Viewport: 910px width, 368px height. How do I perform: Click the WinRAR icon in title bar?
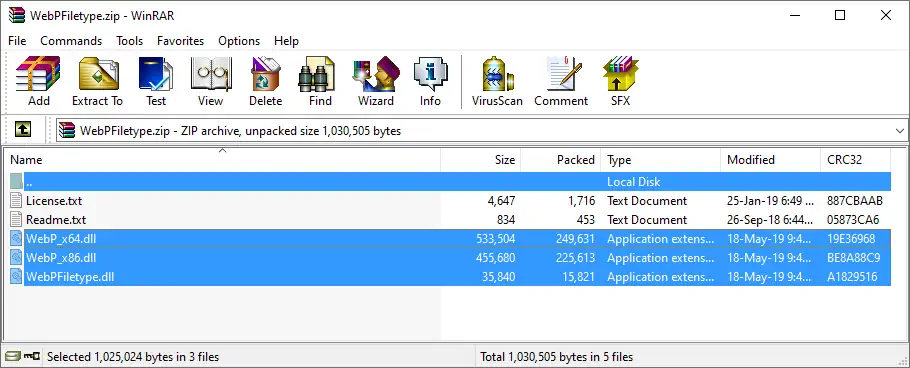tap(17, 15)
